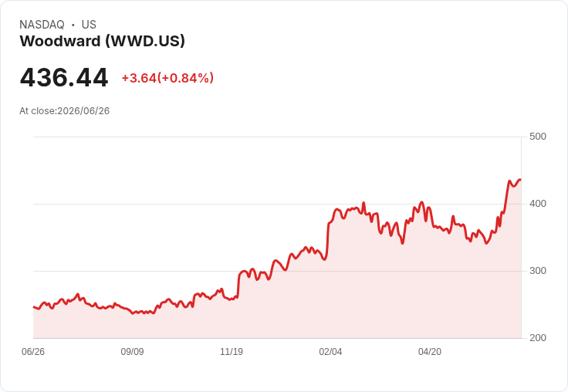Click the 11/19 x-axis date label
Viewport: 568px width, 392px height.
pyautogui.click(x=232, y=352)
